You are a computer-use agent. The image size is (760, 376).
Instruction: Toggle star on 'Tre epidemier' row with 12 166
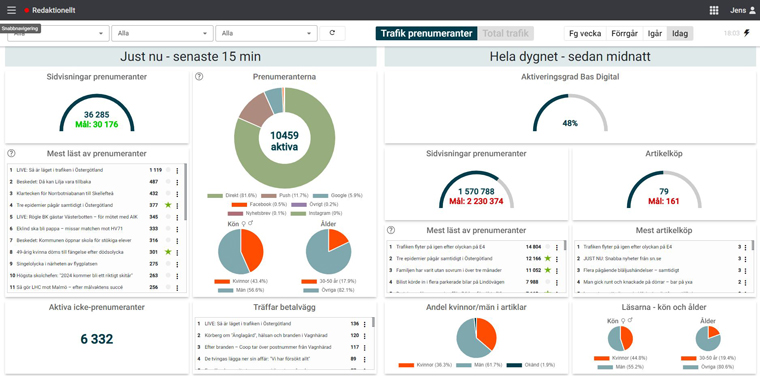pyautogui.click(x=548, y=258)
